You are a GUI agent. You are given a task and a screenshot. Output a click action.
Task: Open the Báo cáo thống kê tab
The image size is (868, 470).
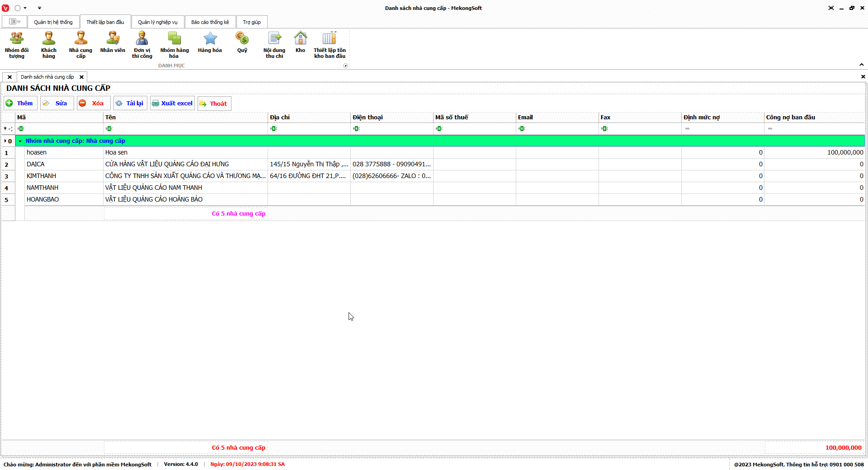click(x=210, y=22)
